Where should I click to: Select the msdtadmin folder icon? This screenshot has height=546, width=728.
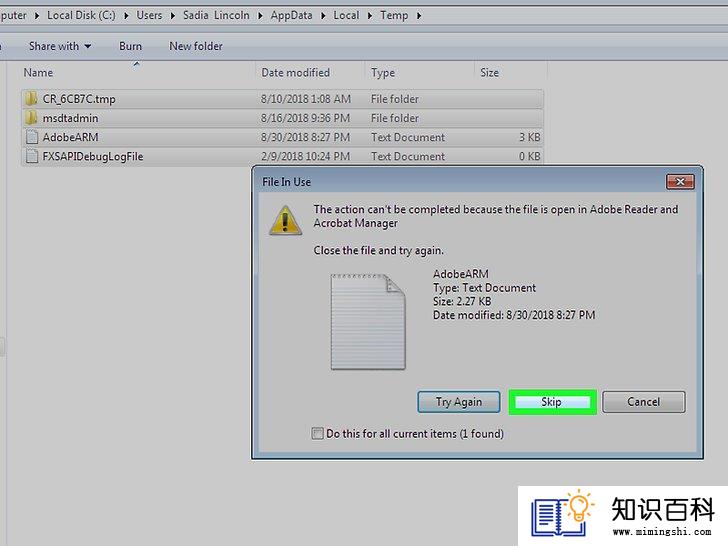[31, 118]
